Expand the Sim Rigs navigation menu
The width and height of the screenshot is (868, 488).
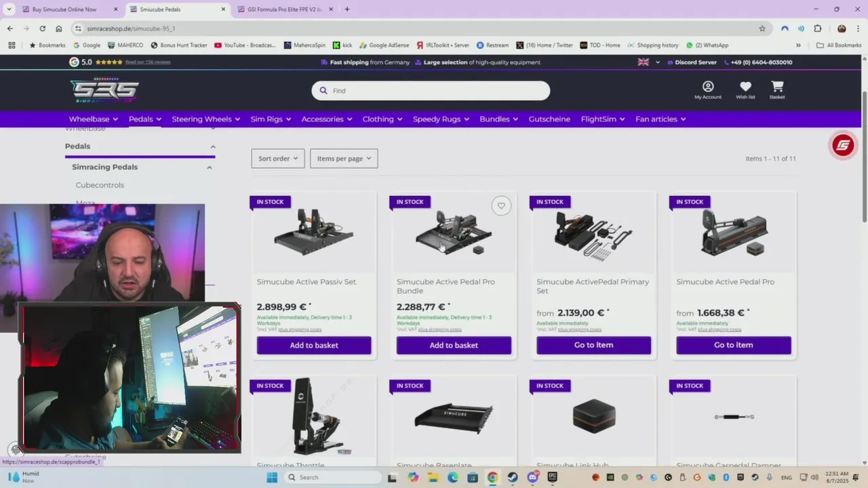click(271, 119)
